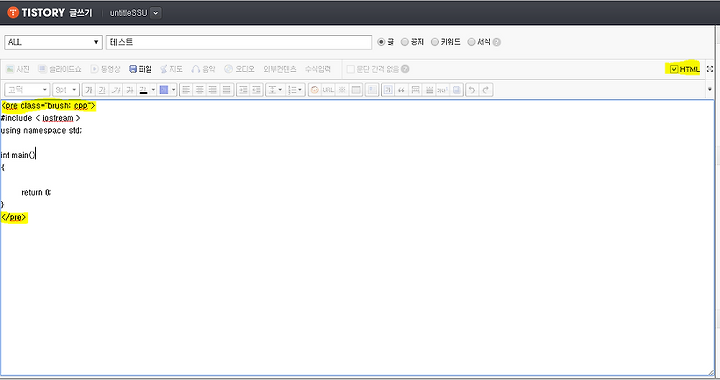Click the title field containing 테스트
This screenshot has height=380, width=720.
(239, 42)
